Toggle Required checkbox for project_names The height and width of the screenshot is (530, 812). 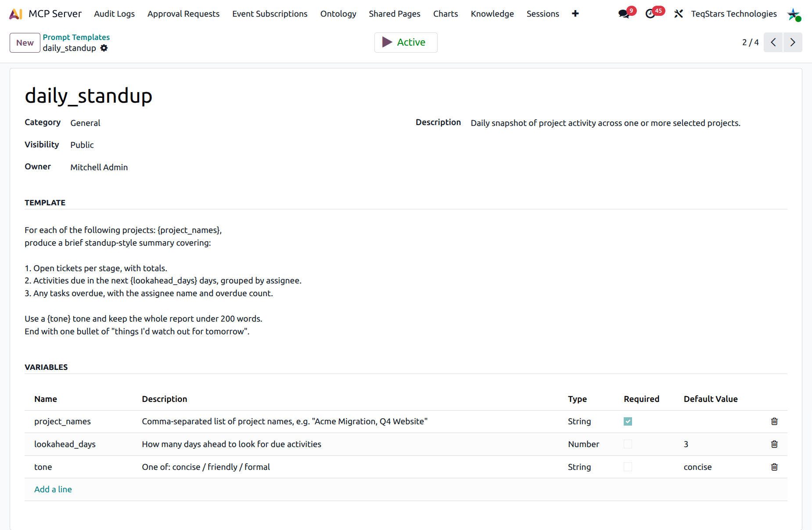click(628, 421)
